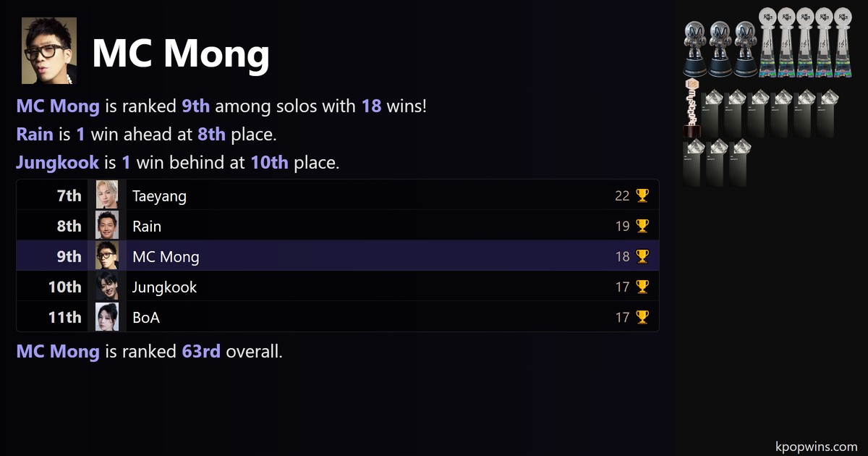Screen dimensions: 868x456
Task: Click the "18" wins count in the summary sentence
Action: [371, 106]
